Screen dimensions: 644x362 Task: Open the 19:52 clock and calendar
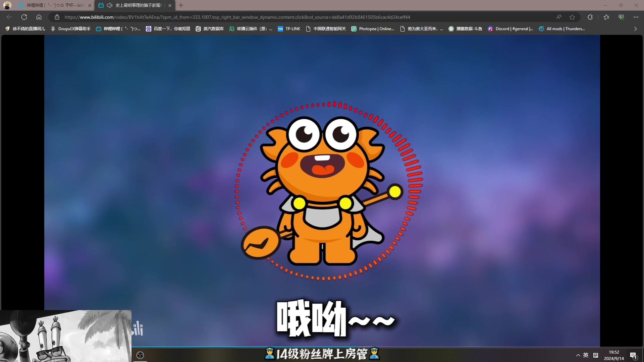(614, 355)
